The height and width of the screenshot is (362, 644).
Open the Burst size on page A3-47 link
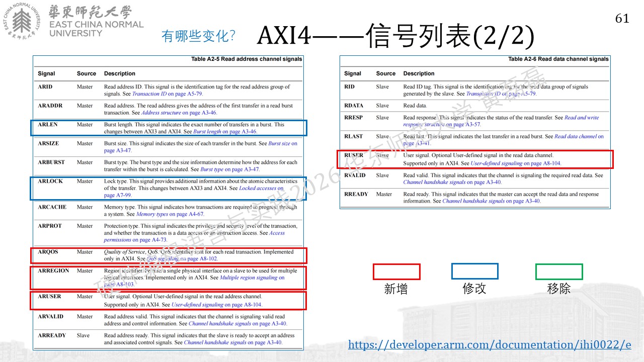[x=201, y=147]
